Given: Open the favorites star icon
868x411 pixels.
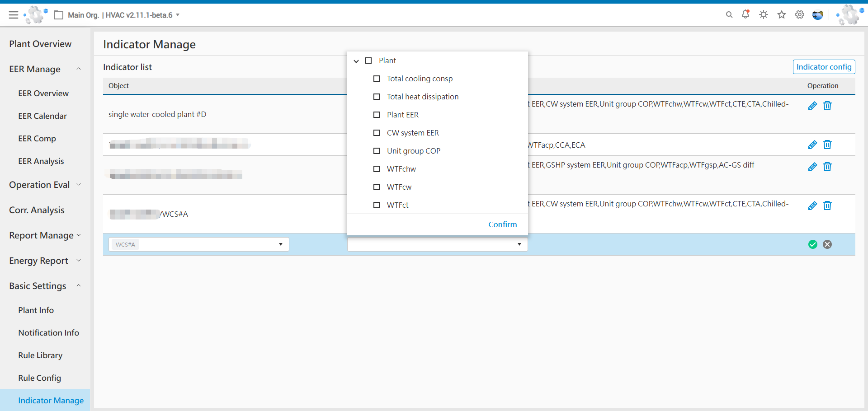Looking at the screenshot, I should (x=781, y=14).
